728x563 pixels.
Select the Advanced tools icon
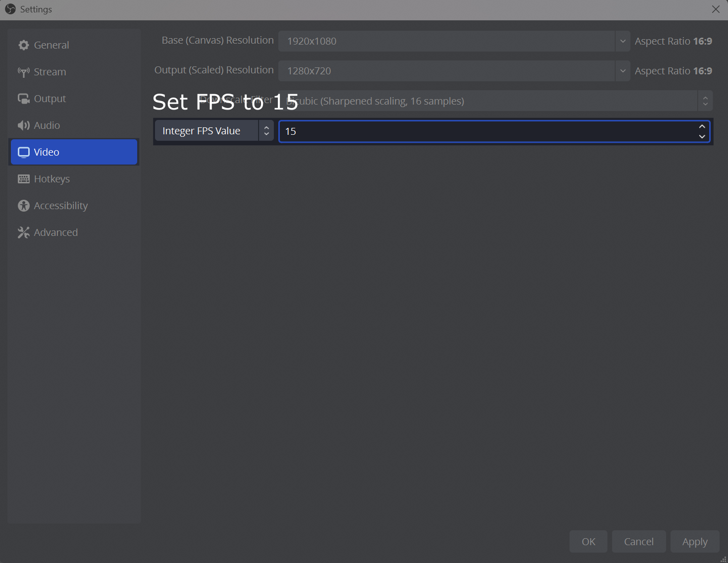(x=23, y=232)
